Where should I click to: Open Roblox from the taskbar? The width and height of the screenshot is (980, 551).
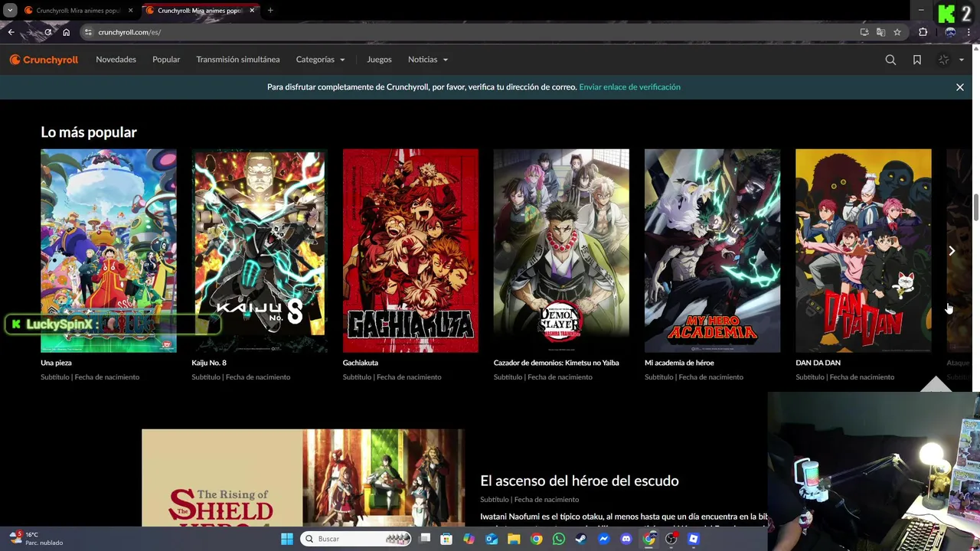(x=694, y=539)
